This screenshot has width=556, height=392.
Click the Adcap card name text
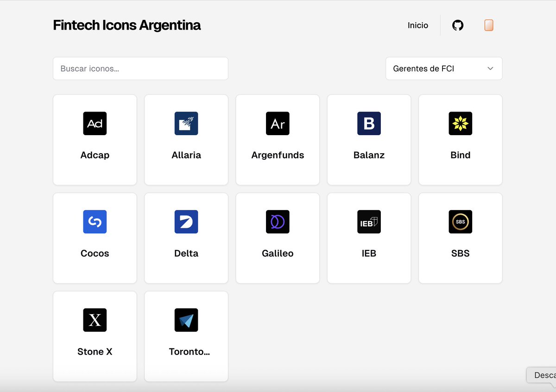coord(95,155)
